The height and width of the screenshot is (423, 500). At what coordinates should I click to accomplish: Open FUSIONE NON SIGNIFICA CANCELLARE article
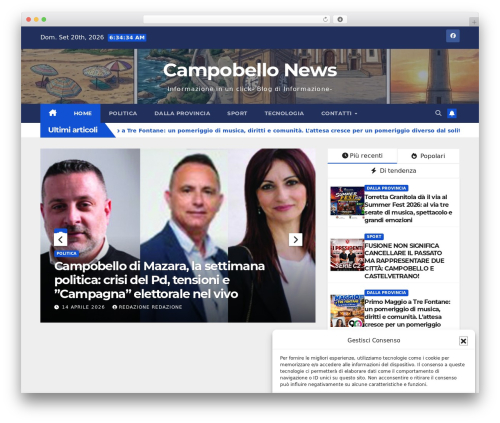[x=404, y=261]
